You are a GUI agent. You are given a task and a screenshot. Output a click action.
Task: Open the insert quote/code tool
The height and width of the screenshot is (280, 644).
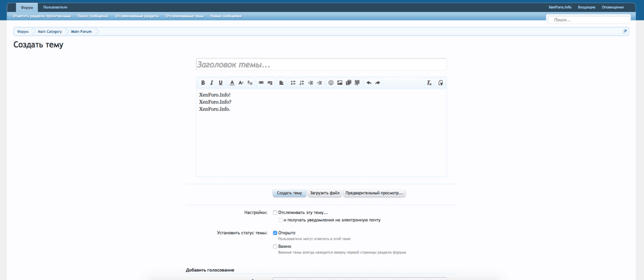click(357, 83)
